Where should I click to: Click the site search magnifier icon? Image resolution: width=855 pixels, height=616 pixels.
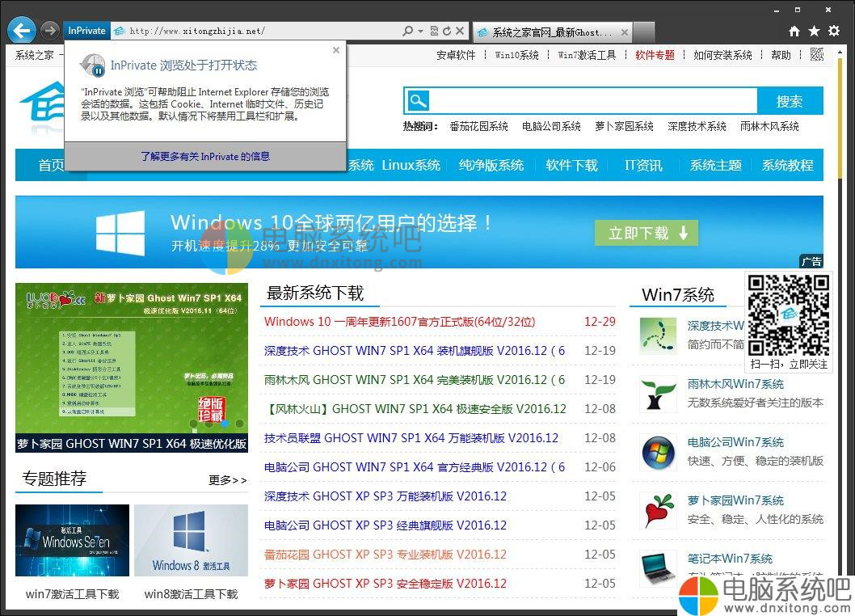click(419, 101)
